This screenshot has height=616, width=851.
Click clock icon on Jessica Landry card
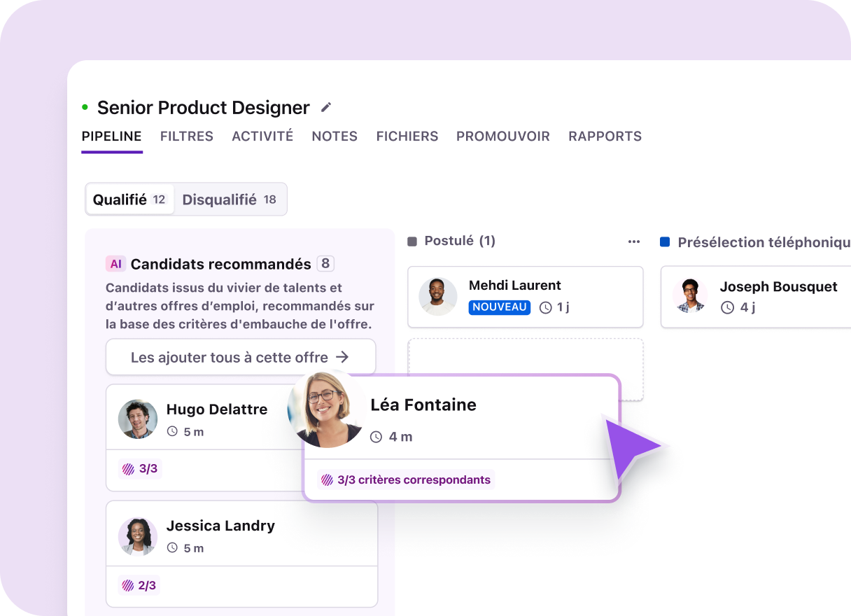pos(173,548)
